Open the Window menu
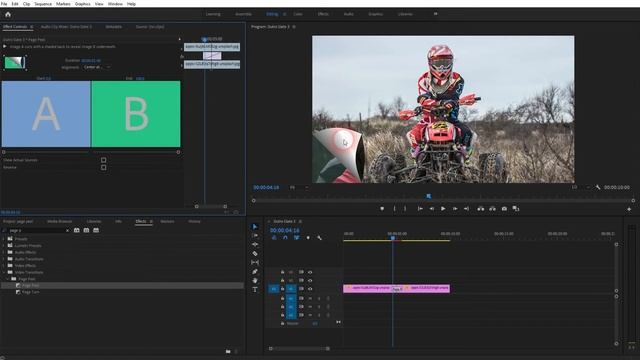The height and width of the screenshot is (360, 640). (x=115, y=4)
